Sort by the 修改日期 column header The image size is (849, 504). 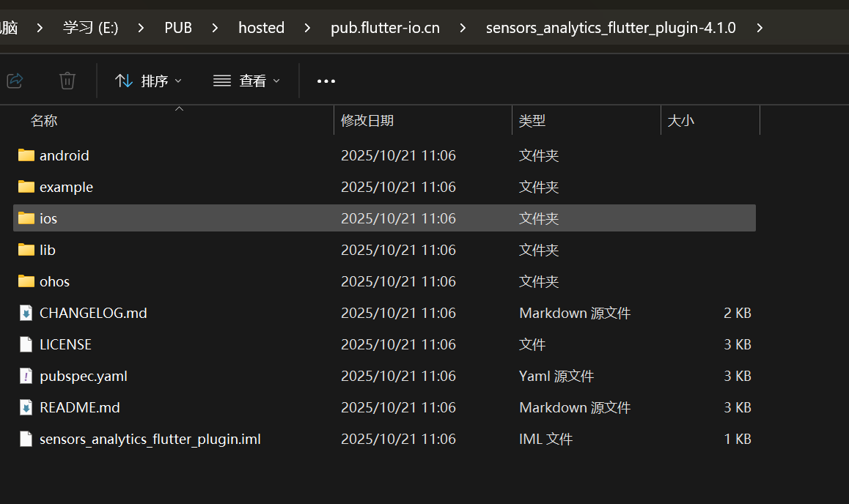[367, 121]
